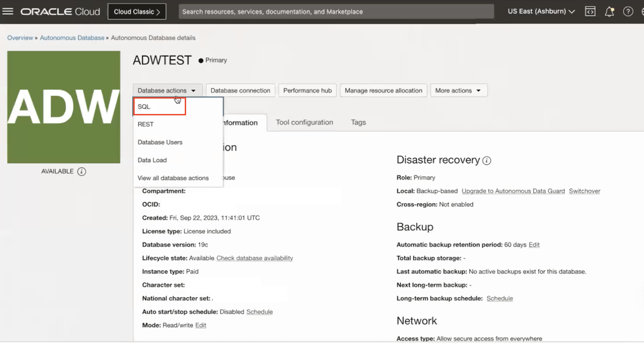Open the hamburger navigation menu
The height and width of the screenshot is (343, 644).
(8, 11)
